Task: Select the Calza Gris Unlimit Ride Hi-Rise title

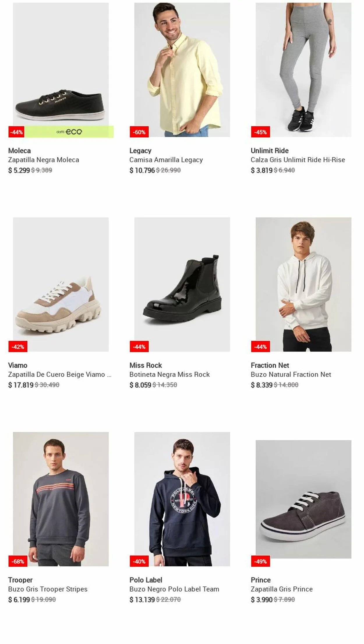Action: pos(298,160)
